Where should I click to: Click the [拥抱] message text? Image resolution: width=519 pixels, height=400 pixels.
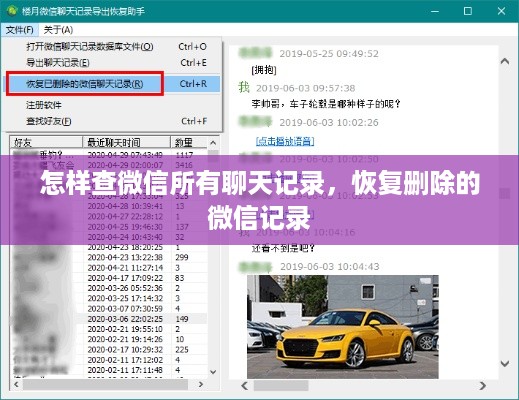coord(264,70)
